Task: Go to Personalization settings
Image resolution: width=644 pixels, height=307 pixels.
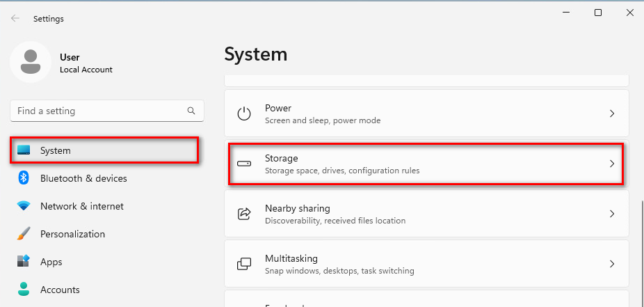Action: pos(72,234)
